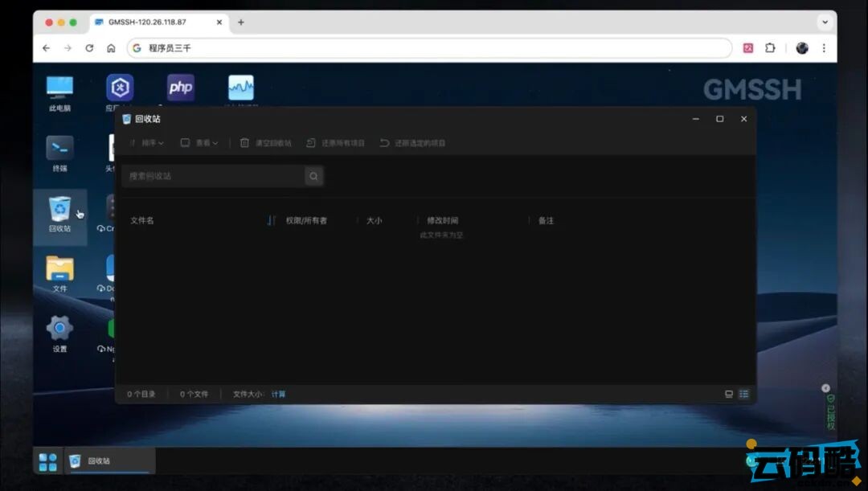The image size is (868, 491).
Task: Click 还原所有项目 restore all button
Action: [336, 143]
